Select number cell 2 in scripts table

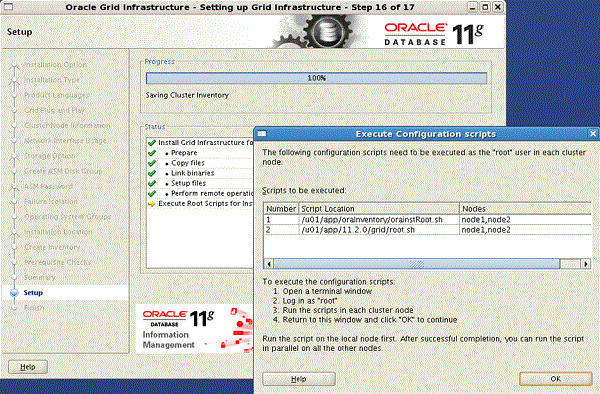pos(281,230)
